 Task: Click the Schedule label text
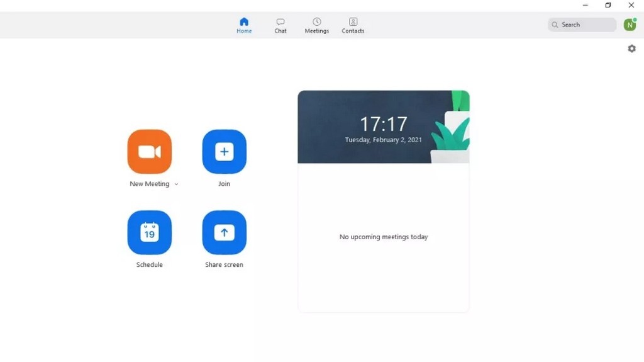coord(150,265)
